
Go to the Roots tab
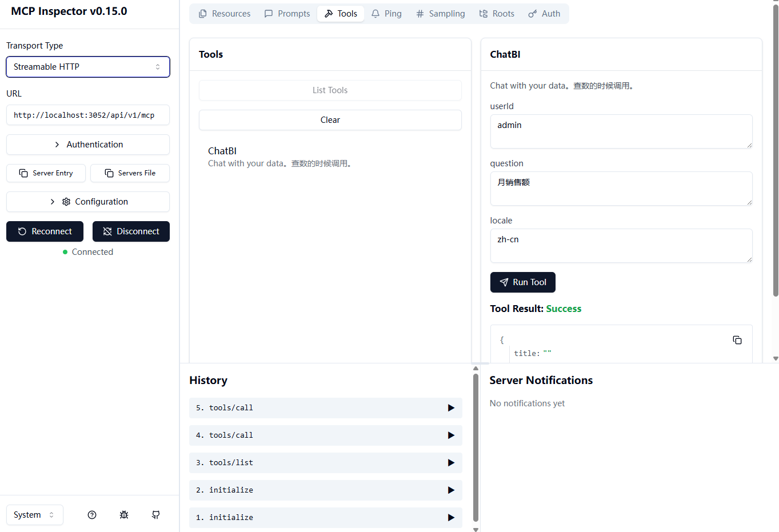point(497,14)
